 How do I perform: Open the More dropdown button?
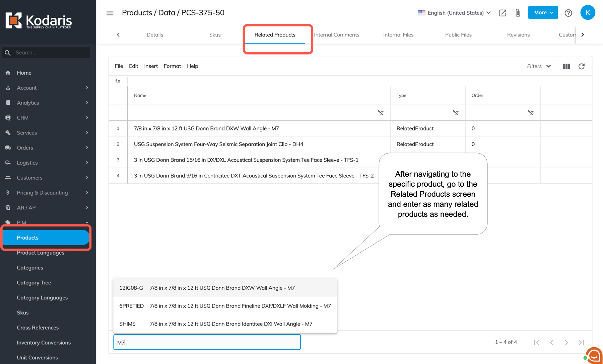pos(543,13)
